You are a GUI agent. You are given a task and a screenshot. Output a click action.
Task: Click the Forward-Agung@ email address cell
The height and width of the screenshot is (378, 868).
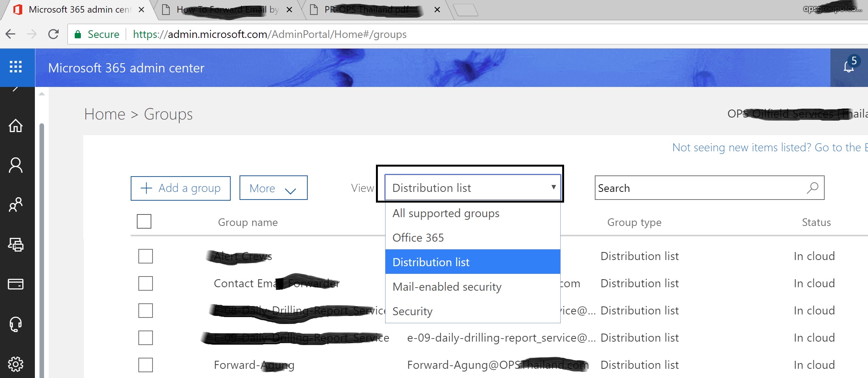click(498, 365)
